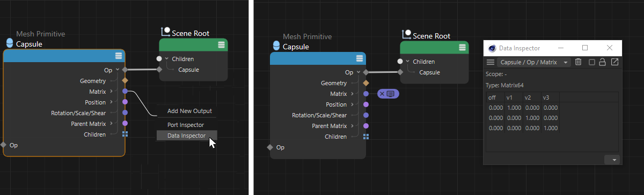Select Add New Output in the context menu
The width and height of the screenshot is (644, 195).
[189, 111]
